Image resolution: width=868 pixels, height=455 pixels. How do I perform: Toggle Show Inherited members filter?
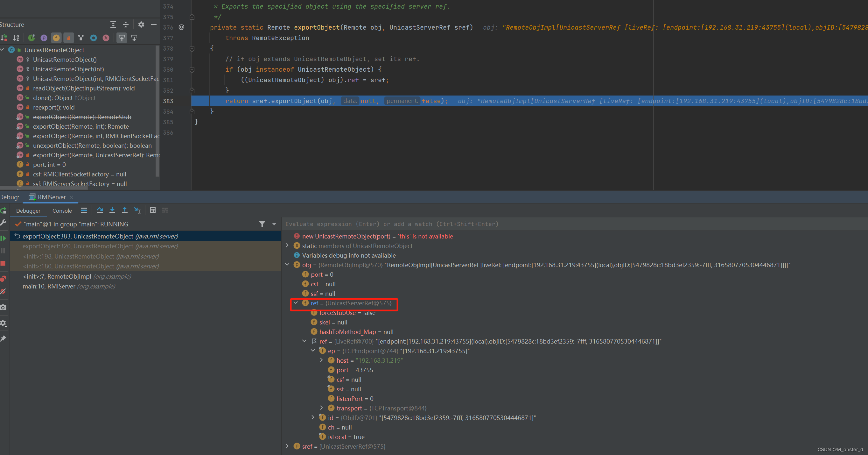tap(32, 38)
